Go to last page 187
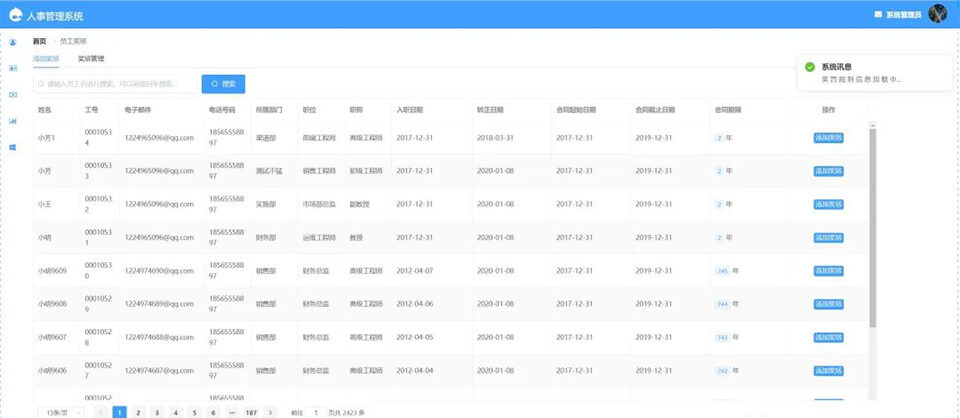960x418 pixels. 250,412
